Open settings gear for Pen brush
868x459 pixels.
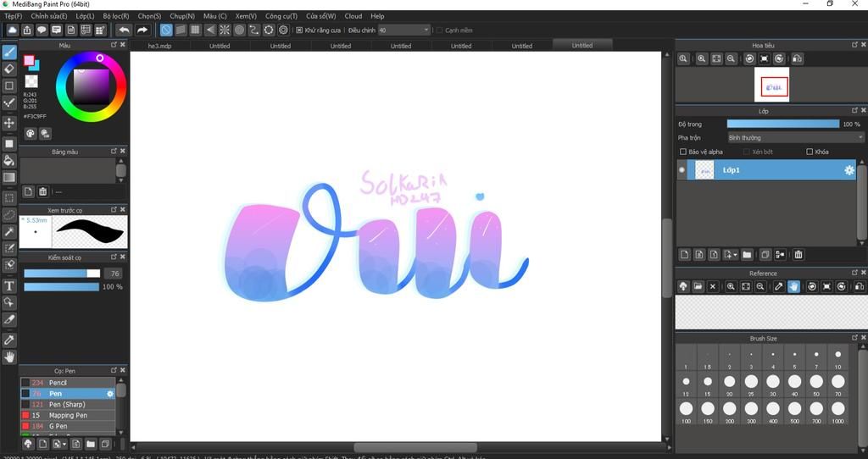(x=109, y=394)
